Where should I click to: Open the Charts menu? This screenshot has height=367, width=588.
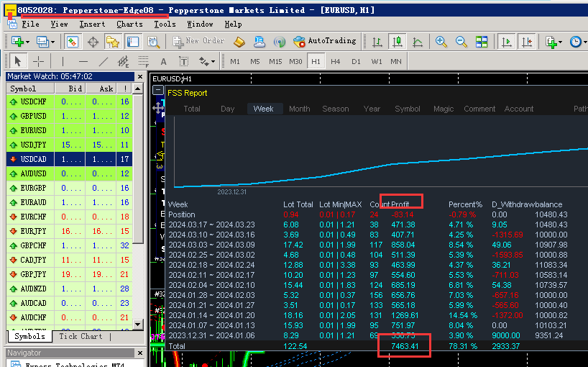point(129,24)
